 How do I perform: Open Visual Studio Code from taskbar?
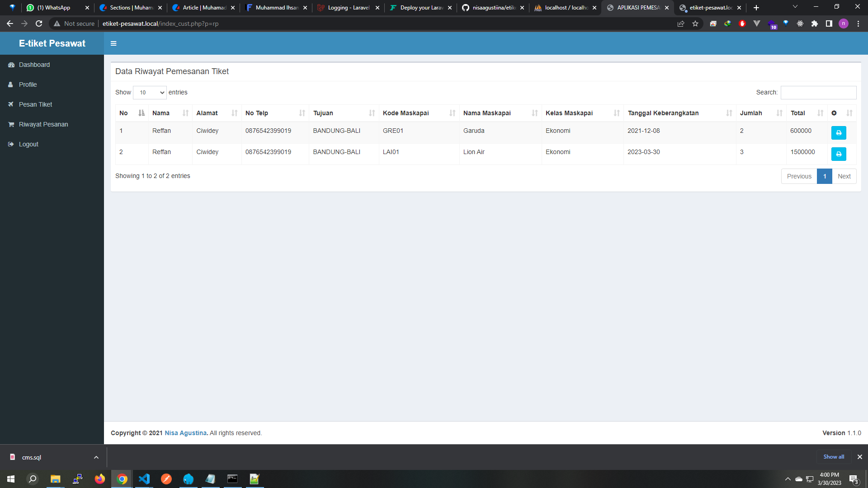click(x=144, y=479)
